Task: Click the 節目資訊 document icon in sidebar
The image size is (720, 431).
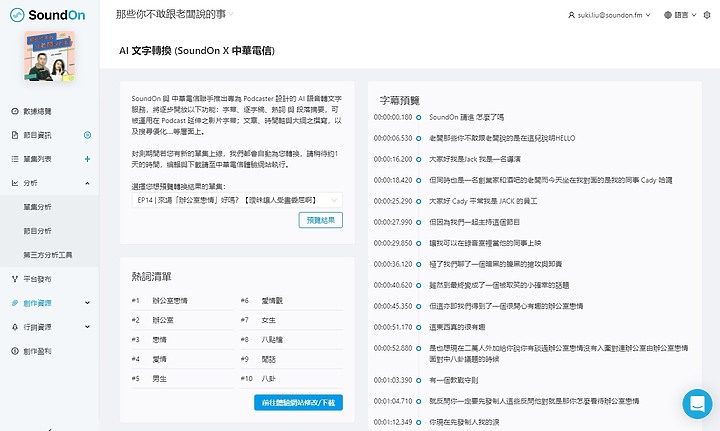Action: tap(15, 135)
